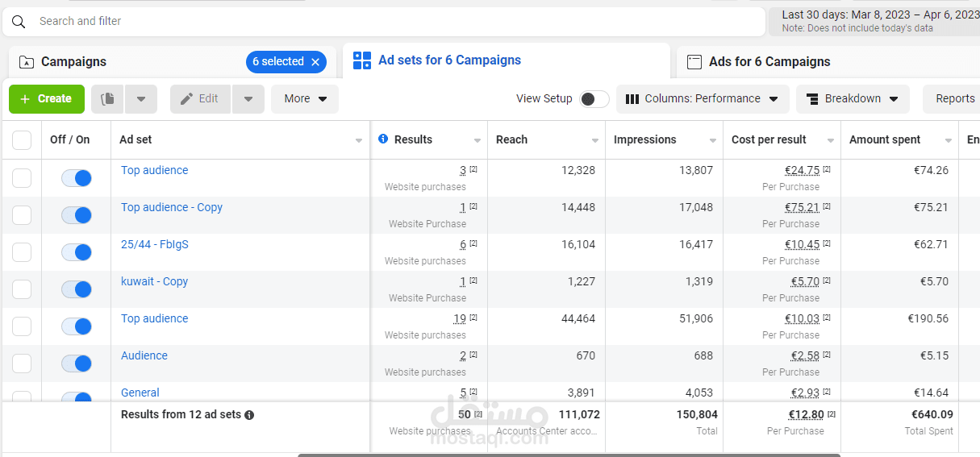Click the pencil icon on Edit button
This screenshot has height=457, width=980.
(186, 99)
